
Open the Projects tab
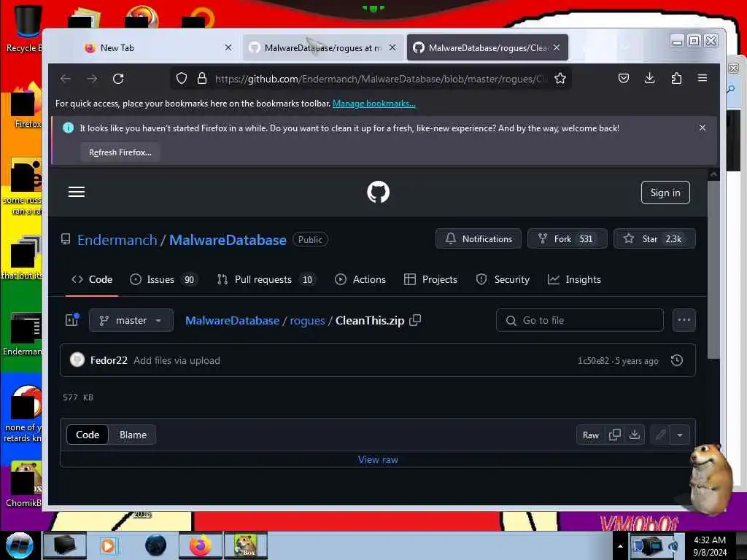(430, 279)
